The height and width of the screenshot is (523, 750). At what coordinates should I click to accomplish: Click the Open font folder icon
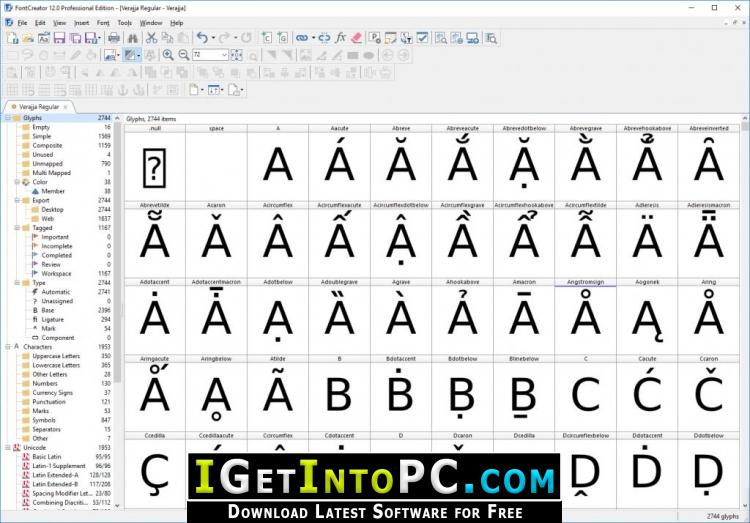click(x=28, y=38)
